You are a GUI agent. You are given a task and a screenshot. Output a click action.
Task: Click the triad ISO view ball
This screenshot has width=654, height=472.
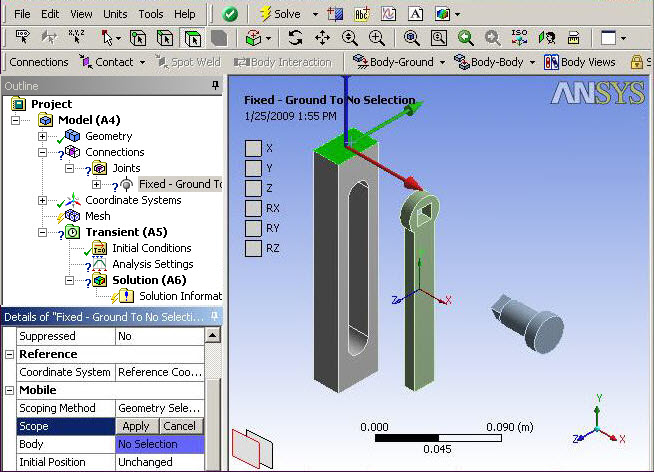pos(597,429)
